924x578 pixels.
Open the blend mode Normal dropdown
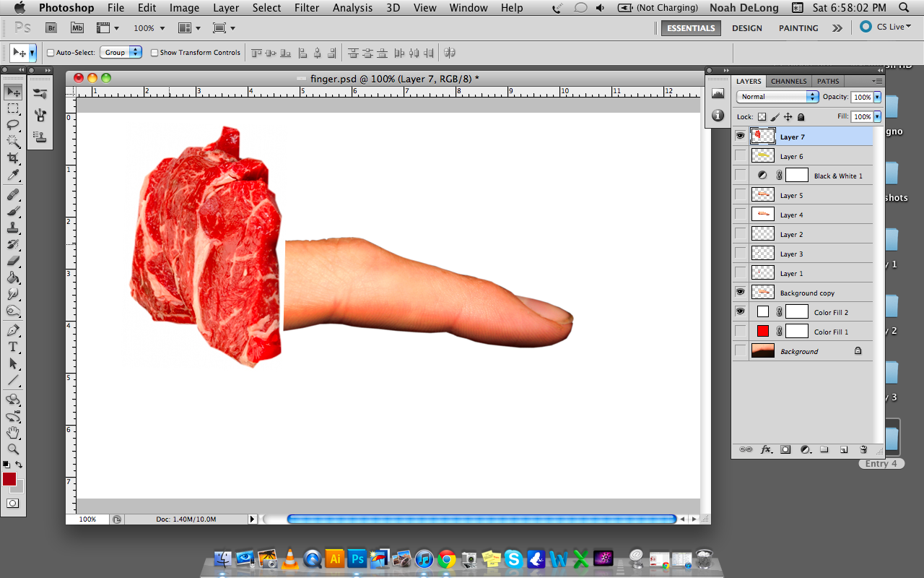[x=777, y=97]
